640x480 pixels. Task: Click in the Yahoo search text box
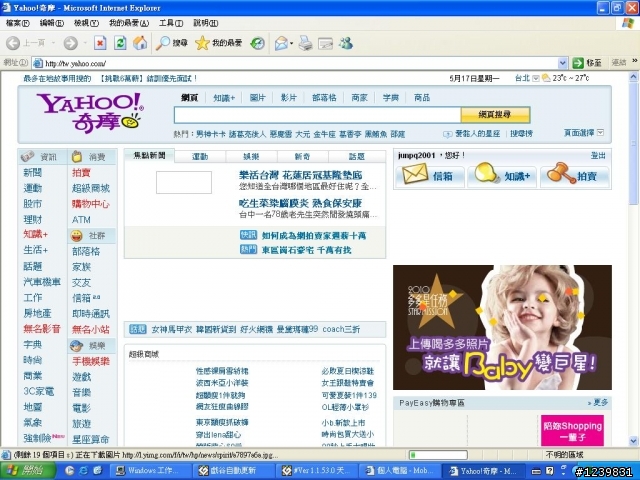(x=317, y=115)
